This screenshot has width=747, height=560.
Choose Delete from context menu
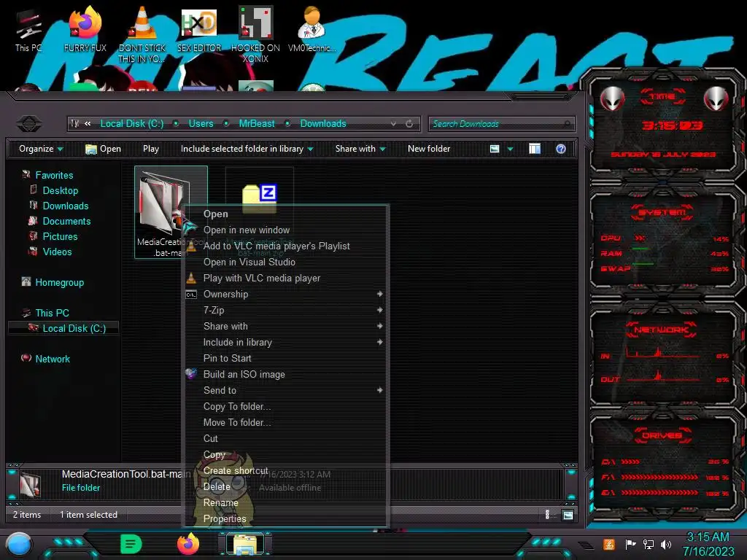point(285,486)
